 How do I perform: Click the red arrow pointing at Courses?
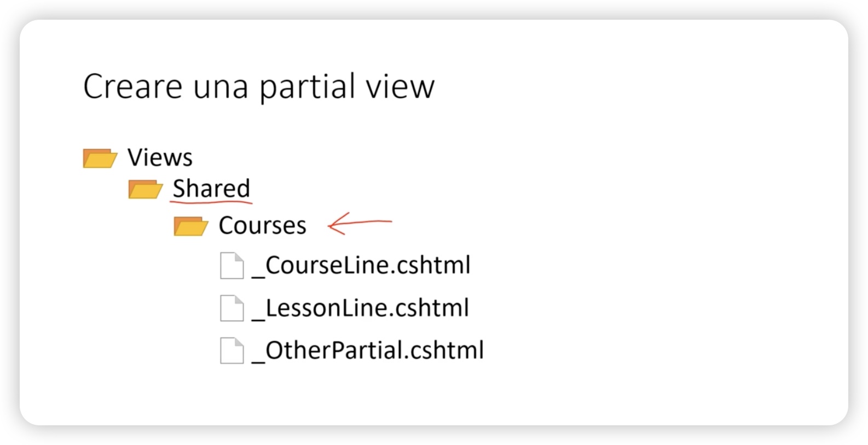[360, 223]
